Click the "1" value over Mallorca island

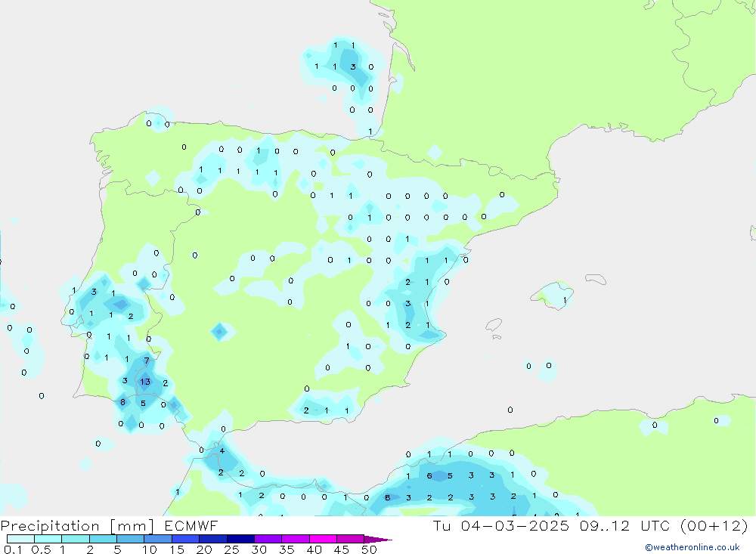tap(565, 300)
